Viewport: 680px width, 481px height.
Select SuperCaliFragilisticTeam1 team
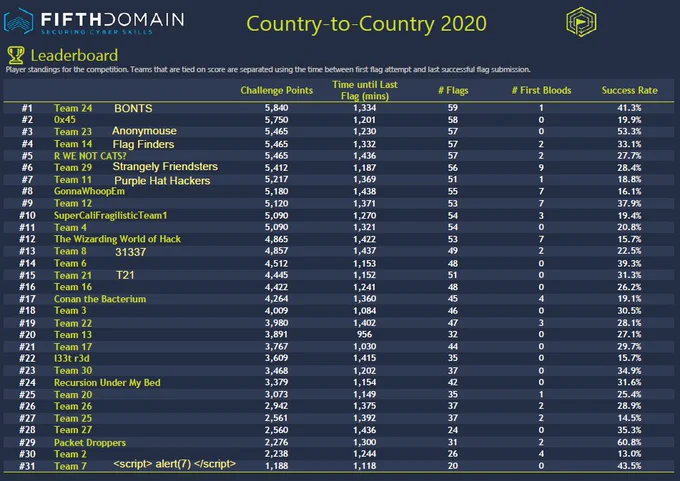click(x=110, y=216)
